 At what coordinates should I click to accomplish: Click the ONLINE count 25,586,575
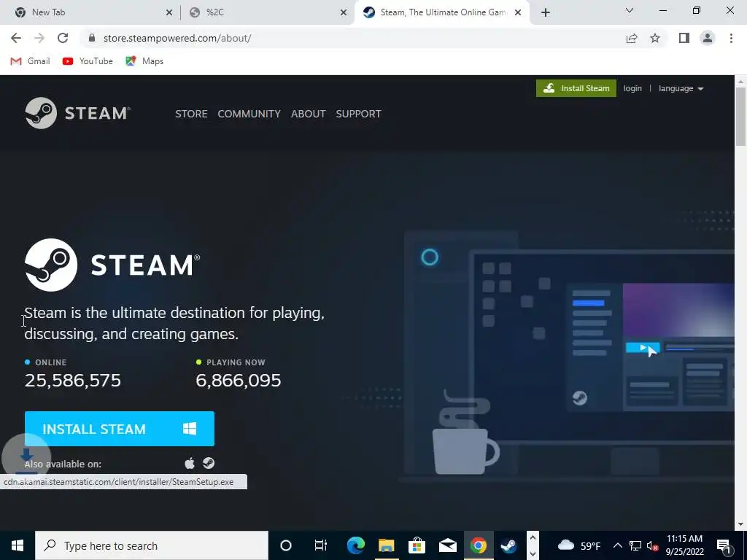(72, 380)
